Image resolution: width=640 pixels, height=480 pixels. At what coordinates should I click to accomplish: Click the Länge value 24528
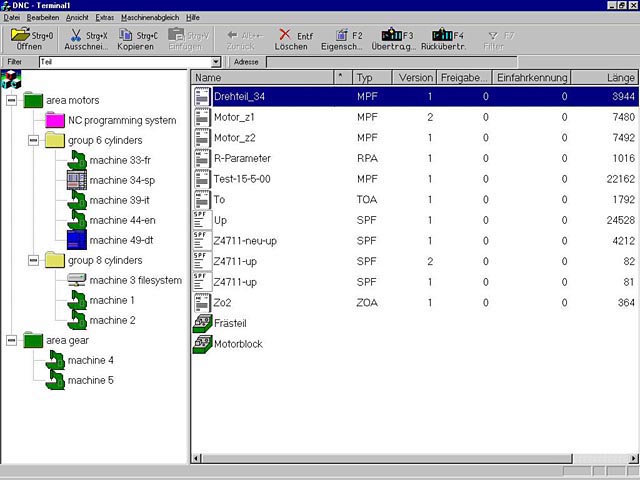coord(620,220)
